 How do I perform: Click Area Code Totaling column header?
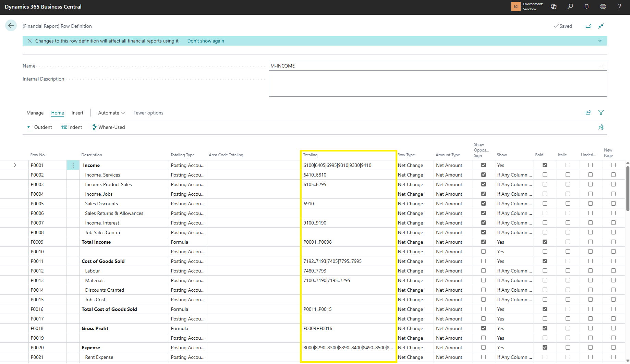226,155
